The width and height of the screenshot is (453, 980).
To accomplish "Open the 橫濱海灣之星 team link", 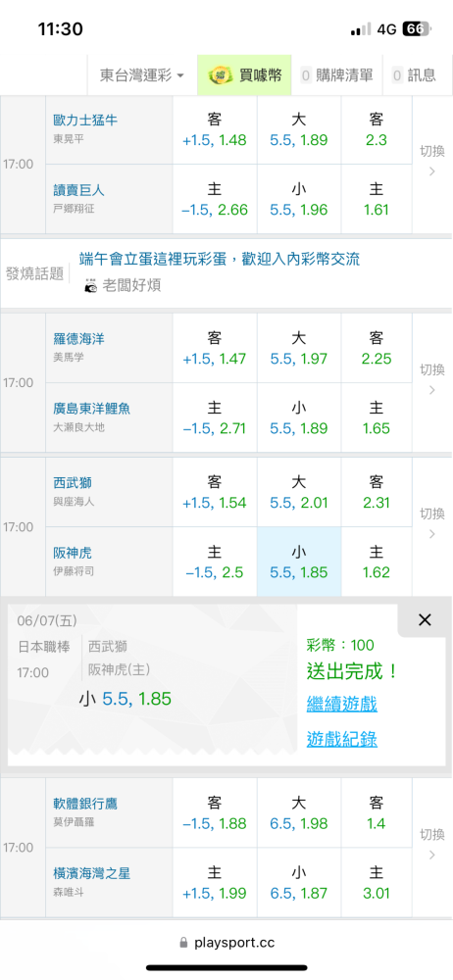I will 91,873.
